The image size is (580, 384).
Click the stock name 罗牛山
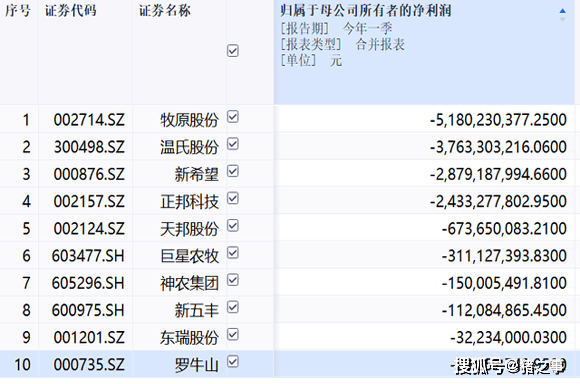click(x=197, y=365)
